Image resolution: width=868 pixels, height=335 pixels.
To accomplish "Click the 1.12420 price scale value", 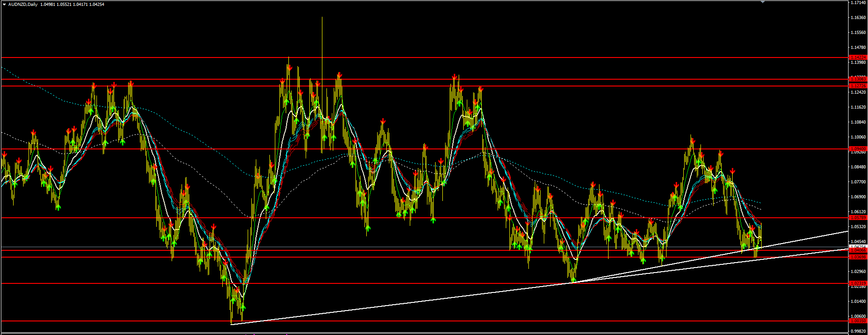I will [858, 92].
